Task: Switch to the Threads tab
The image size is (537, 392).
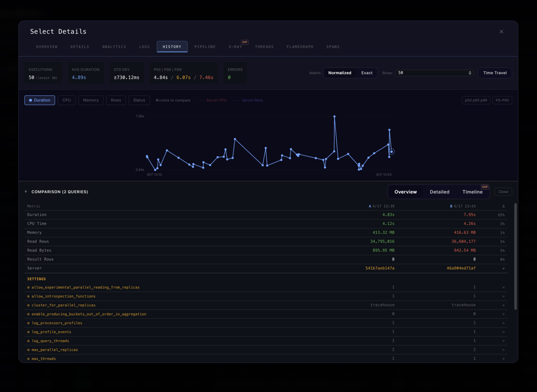Action: pyautogui.click(x=264, y=47)
